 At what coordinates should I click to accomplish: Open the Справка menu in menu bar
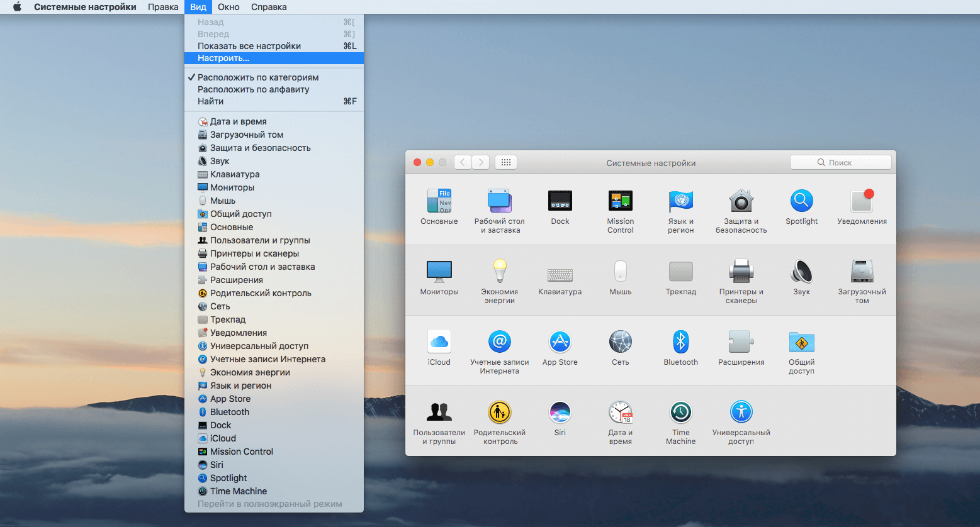269,7
